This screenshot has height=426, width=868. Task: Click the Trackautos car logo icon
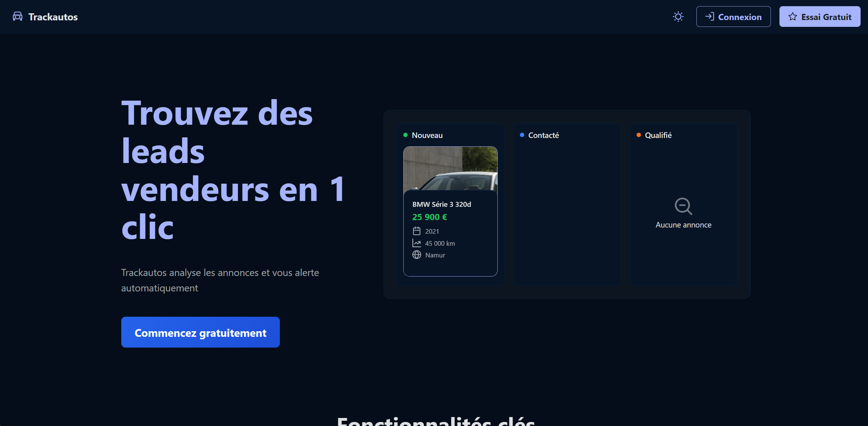tap(18, 16)
